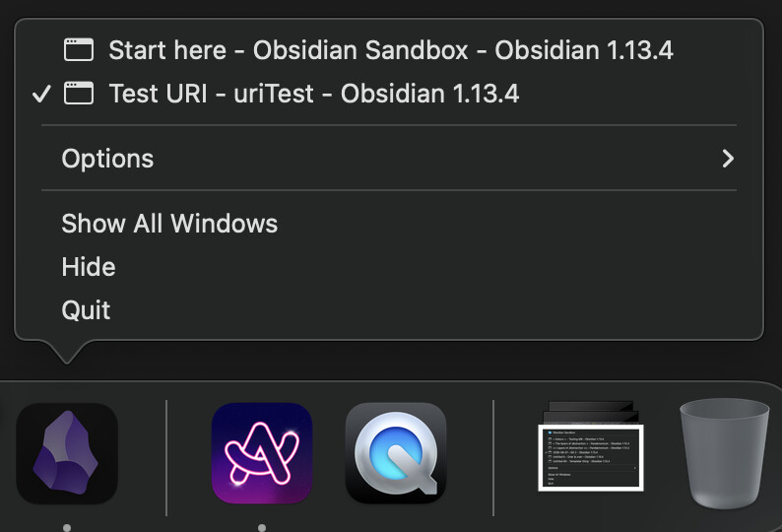Open QuickTime Player in the dock
Viewport: 782px width, 532px height.
point(396,453)
